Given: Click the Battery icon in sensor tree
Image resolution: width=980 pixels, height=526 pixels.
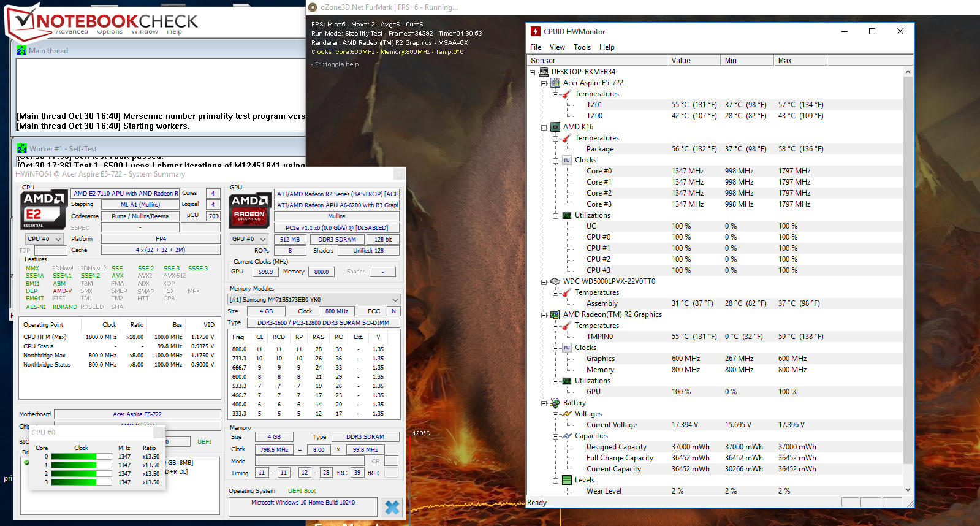Looking at the screenshot, I should pyautogui.click(x=555, y=403).
